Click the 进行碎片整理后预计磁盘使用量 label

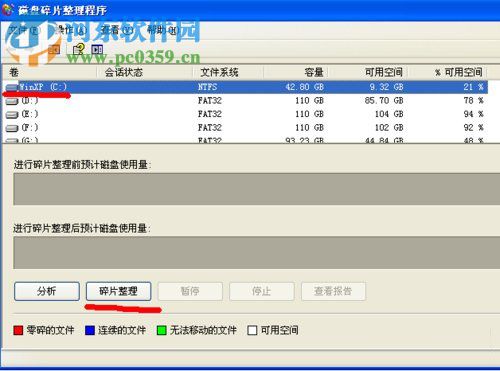(x=82, y=228)
